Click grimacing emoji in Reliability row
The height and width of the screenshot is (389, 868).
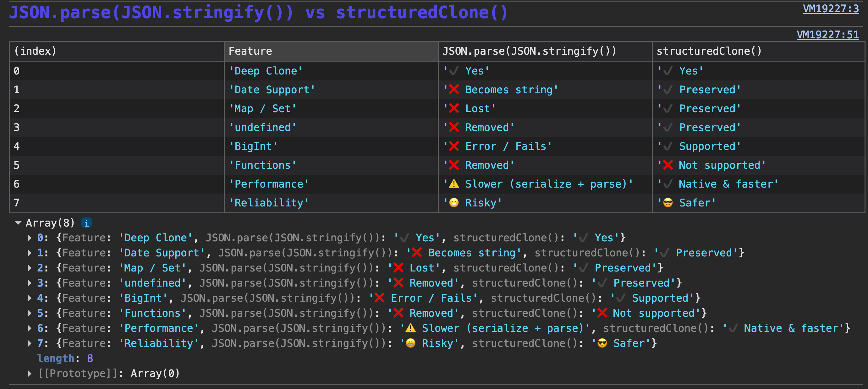click(x=454, y=203)
